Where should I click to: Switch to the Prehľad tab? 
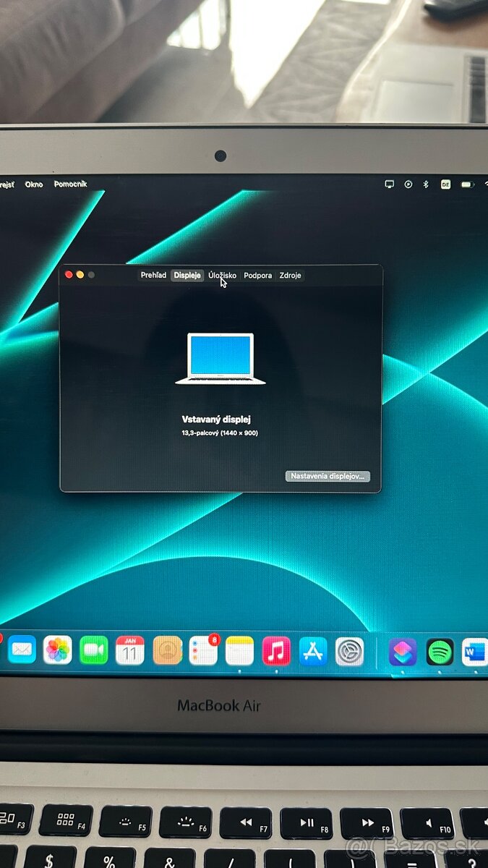pyautogui.click(x=153, y=275)
